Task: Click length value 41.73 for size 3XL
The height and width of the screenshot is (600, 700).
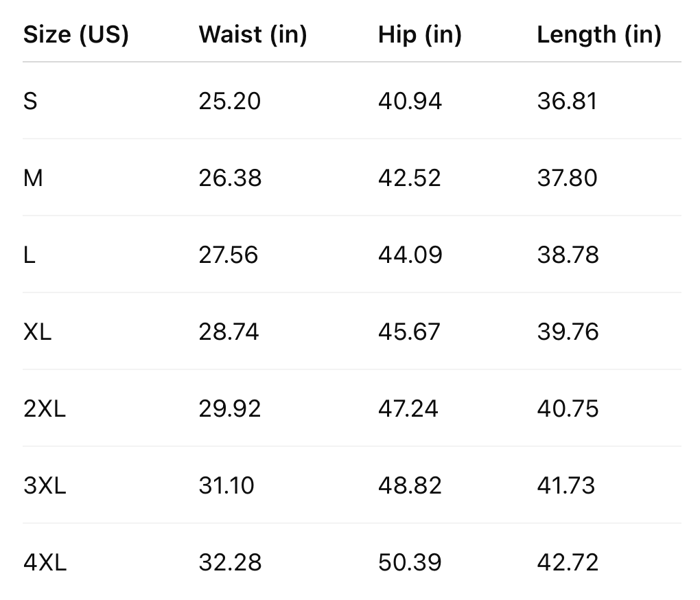Action: coord(565,486)
